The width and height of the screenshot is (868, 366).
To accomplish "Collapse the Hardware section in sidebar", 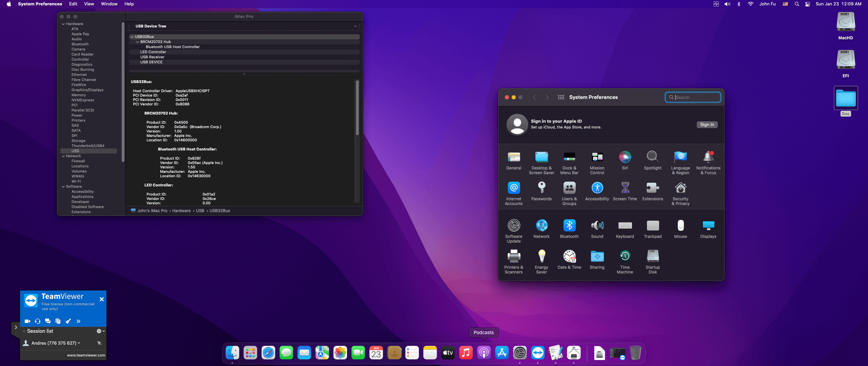I will tap(63, 24).
